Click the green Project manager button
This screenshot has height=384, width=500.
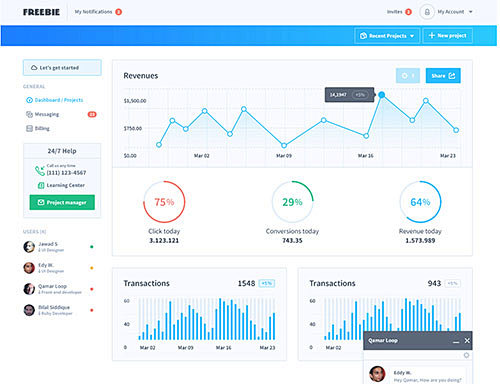click(62, 202)
